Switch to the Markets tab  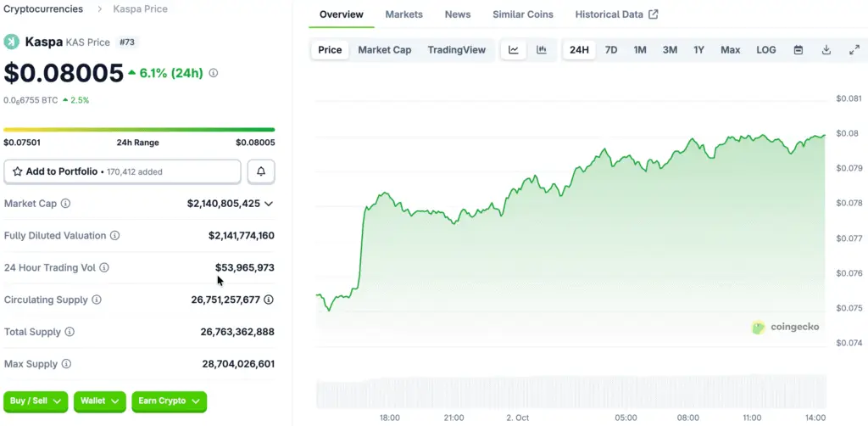tap(403, 14)
